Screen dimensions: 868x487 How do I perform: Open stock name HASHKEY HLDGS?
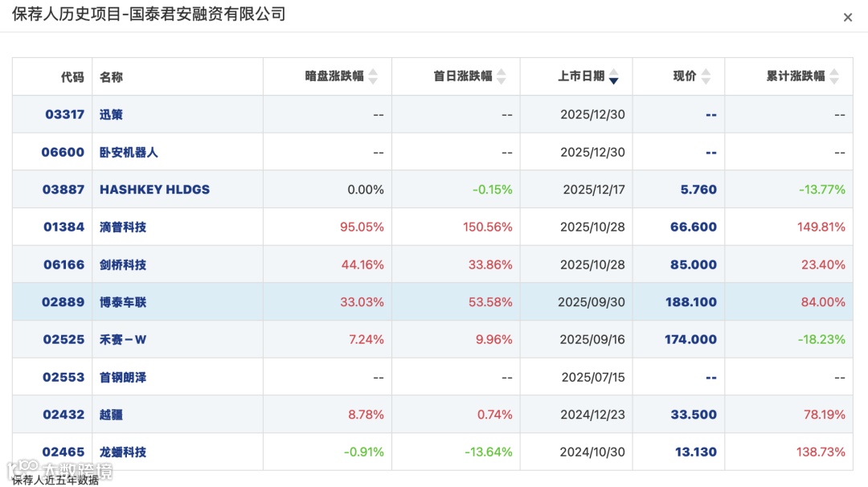[154, 190]
